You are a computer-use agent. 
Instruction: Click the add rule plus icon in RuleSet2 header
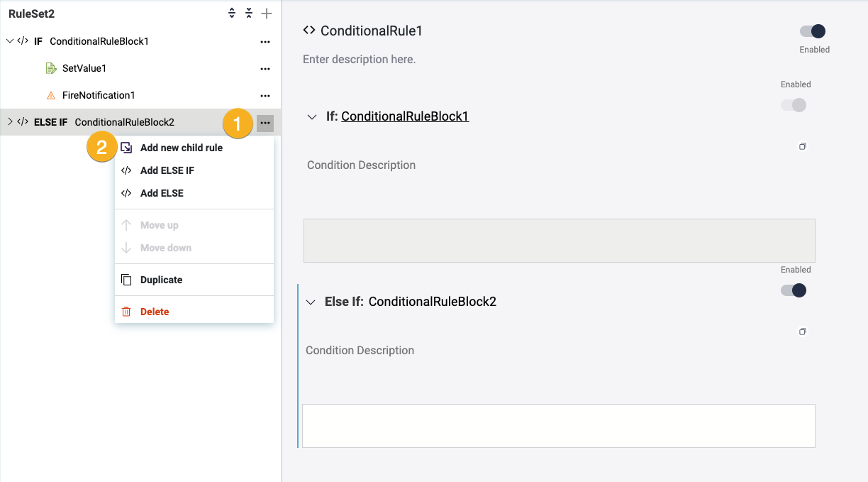pyautogui.click(x=267, y=13)
